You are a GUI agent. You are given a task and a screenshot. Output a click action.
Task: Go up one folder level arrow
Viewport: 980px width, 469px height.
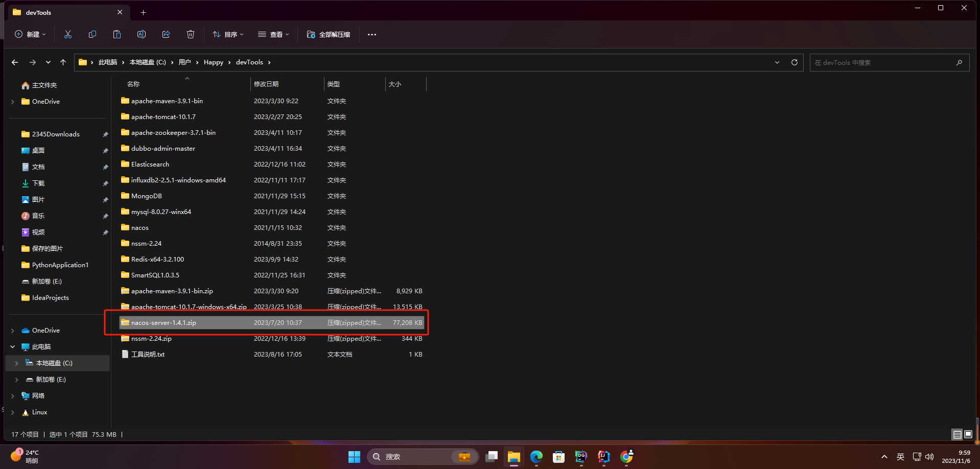pyautogui.click(x=63, y=62)
